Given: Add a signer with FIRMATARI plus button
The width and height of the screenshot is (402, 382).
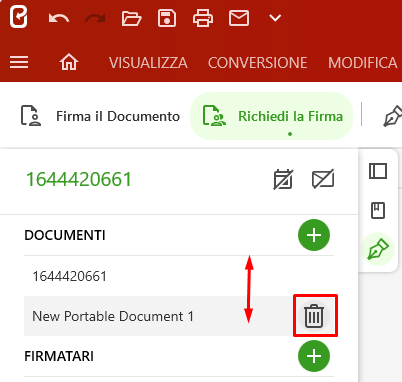Looking at the screenshot, I should pos(314,356).
